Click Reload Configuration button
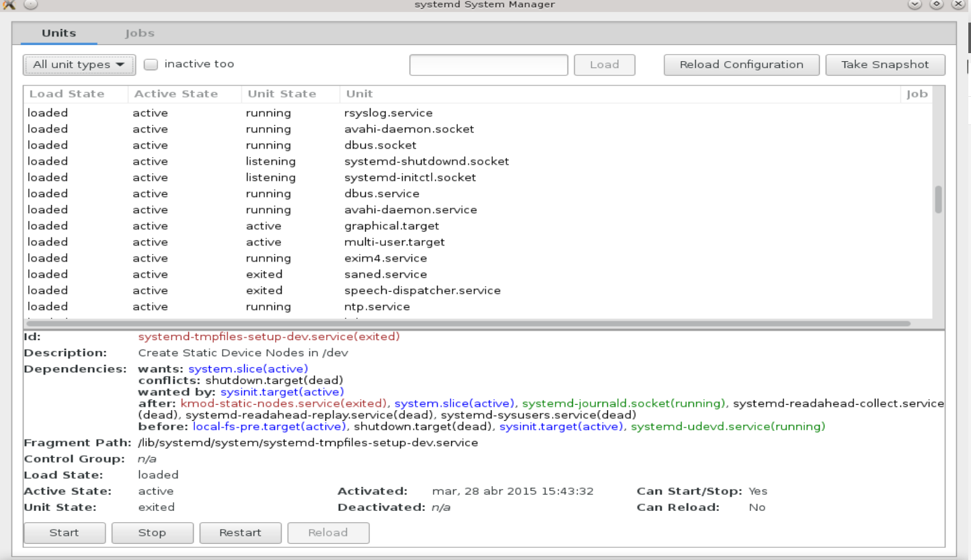This screenshot has height=560, width=971. [x=741, y=65]
